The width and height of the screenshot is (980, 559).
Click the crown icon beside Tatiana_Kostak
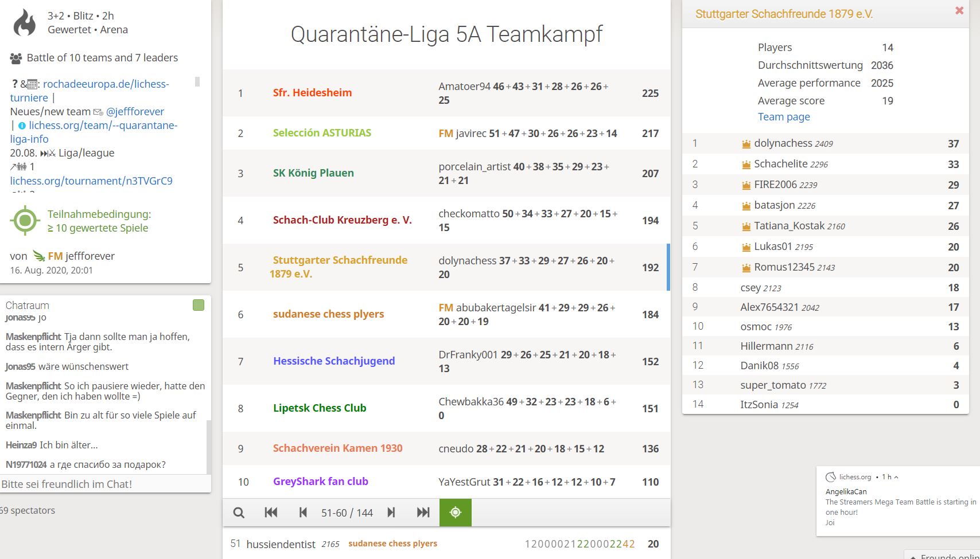[746, 226]
